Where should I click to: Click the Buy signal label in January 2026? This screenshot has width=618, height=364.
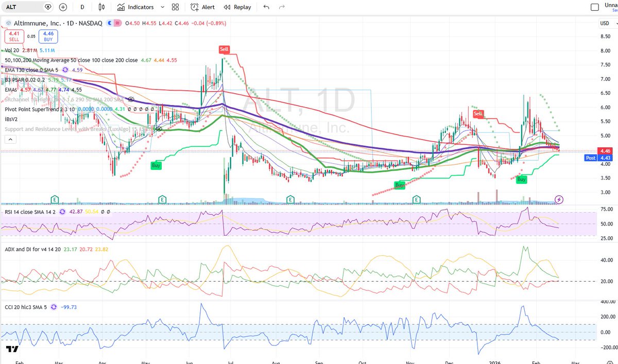tap(521, 180)
